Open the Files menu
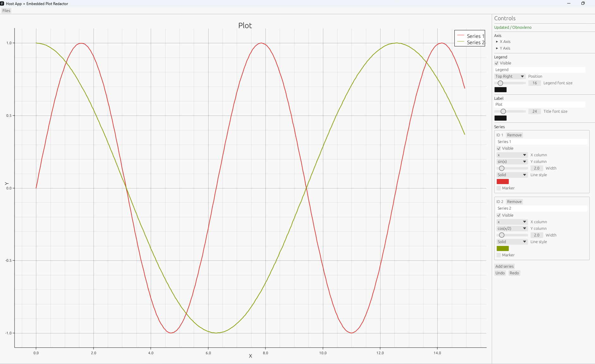595x364 pixels. pos(6,11)
